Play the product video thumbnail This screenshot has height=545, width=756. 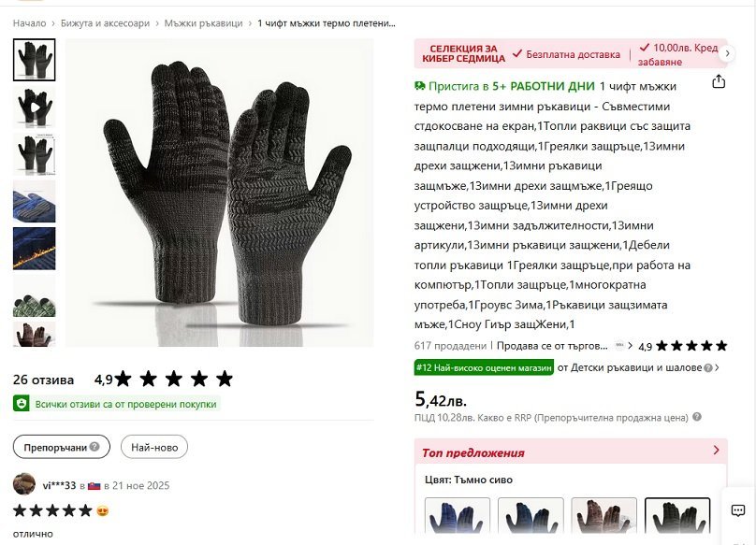[x=35, y=107]
